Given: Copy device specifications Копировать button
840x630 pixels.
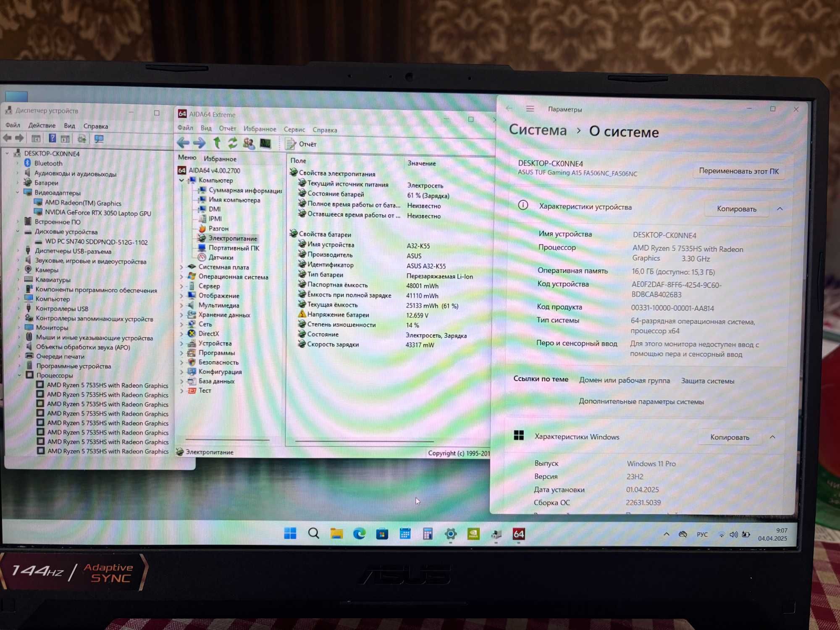Looking at the screenshot, I should click(737, 209).
